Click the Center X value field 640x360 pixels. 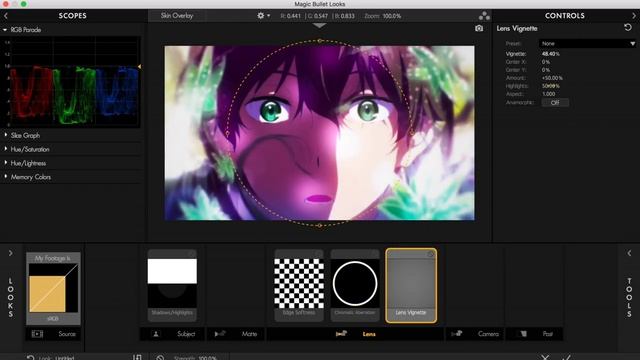tap(546, 62)
